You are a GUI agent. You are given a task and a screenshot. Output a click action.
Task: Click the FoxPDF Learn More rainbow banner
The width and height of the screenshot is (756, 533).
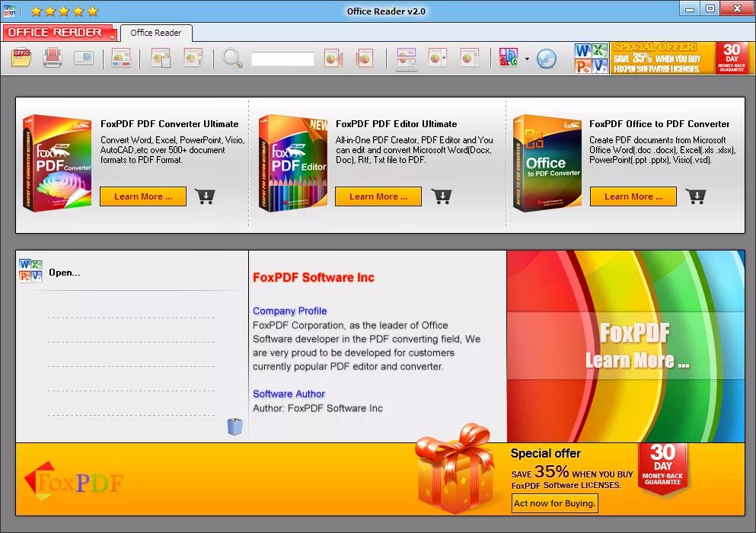click(625, 346)
